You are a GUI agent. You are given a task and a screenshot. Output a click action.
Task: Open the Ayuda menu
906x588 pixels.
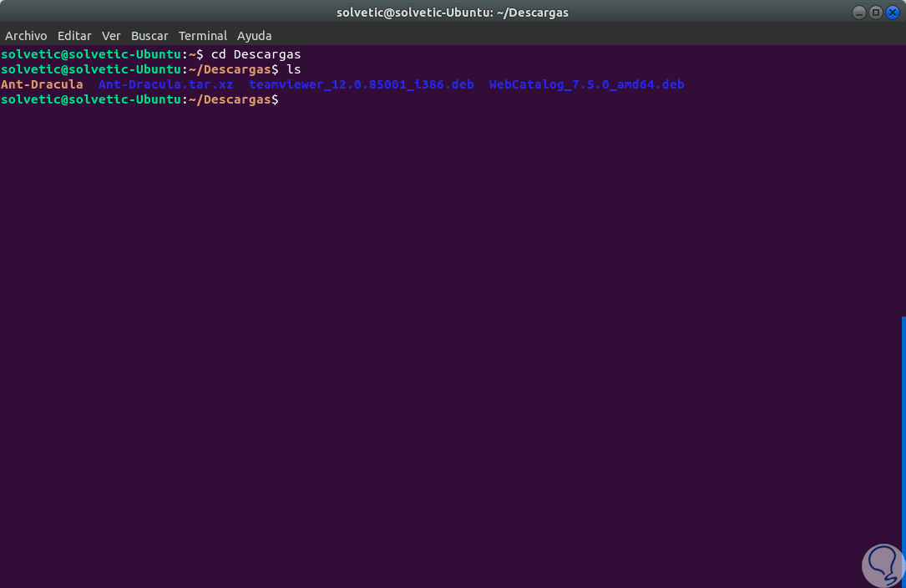click(254, 36)
